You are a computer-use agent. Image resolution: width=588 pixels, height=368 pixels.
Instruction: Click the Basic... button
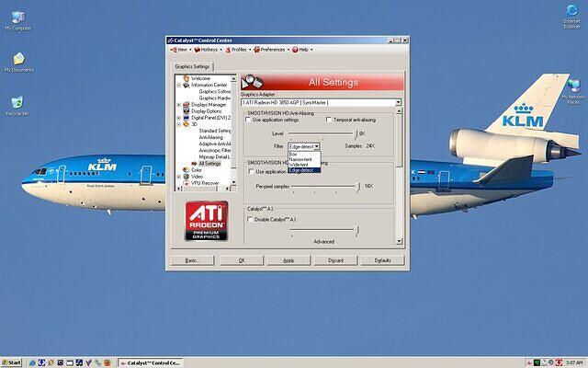coord(192,260)
